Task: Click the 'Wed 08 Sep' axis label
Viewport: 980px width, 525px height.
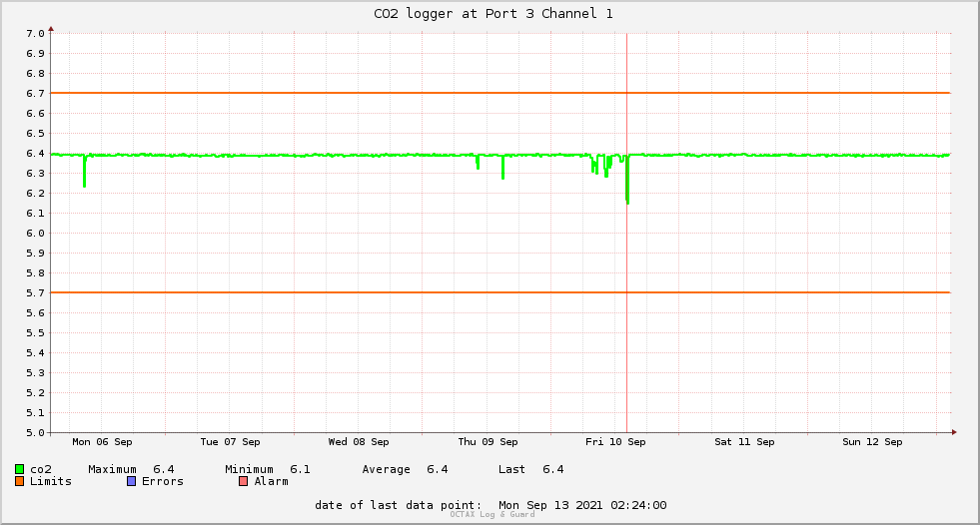Action: 359,442
